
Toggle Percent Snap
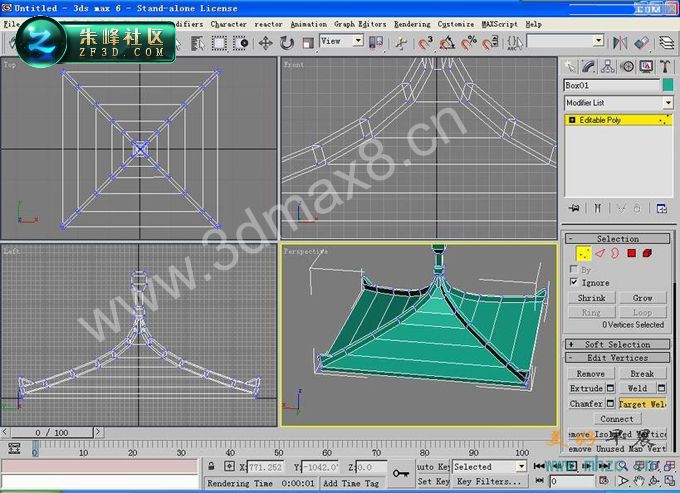pos(469,43)
